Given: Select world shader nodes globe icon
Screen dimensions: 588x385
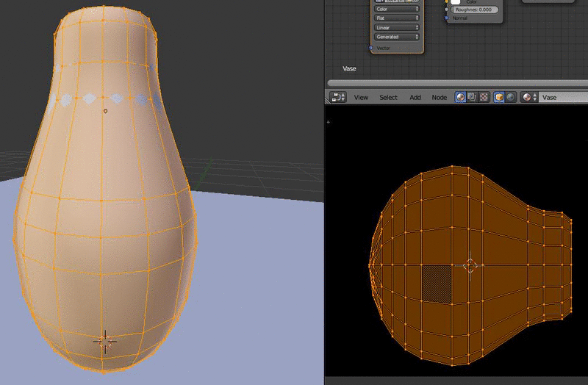Looking at the screenshot, I should 511,98.
